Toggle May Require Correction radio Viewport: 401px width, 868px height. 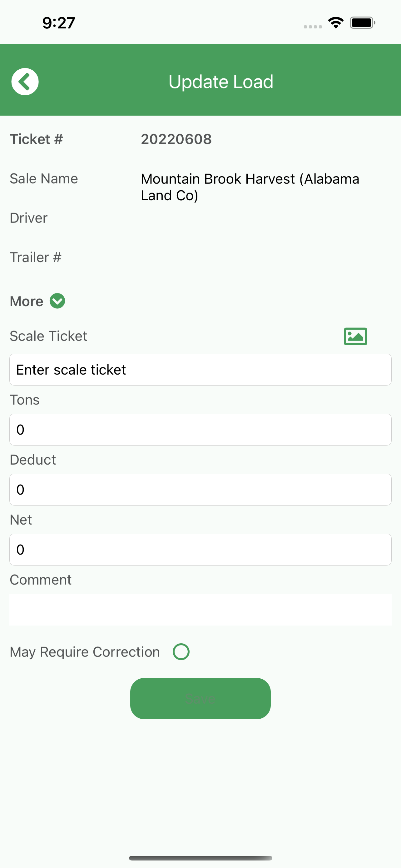click(x=181, y=652)
